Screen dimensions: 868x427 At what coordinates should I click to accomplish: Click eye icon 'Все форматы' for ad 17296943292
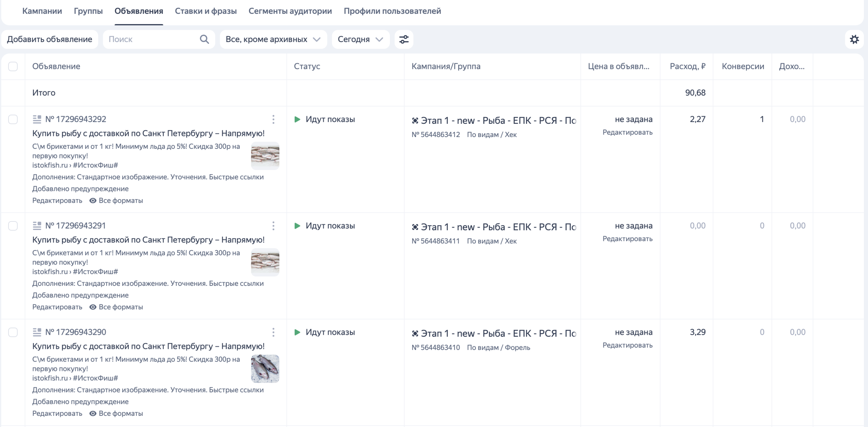pyautogui.click(x=93, y=200)
